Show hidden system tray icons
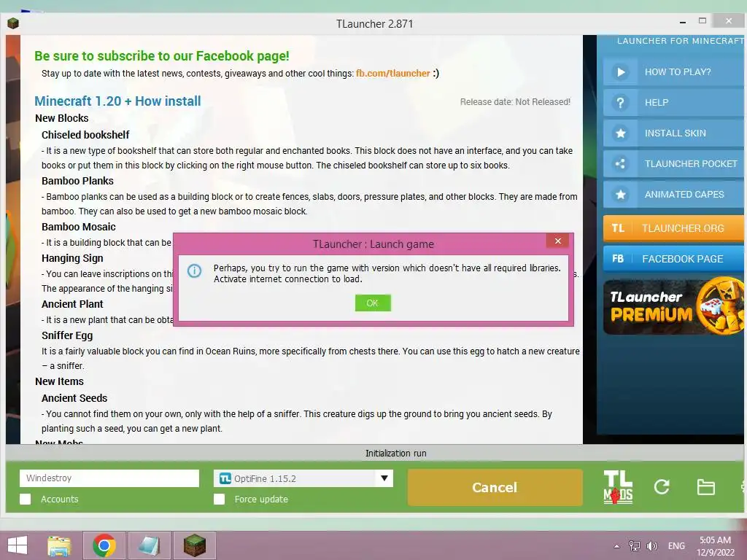Viewport: 747px width, 560px height. pyautogui.click(x=616, y=546)
